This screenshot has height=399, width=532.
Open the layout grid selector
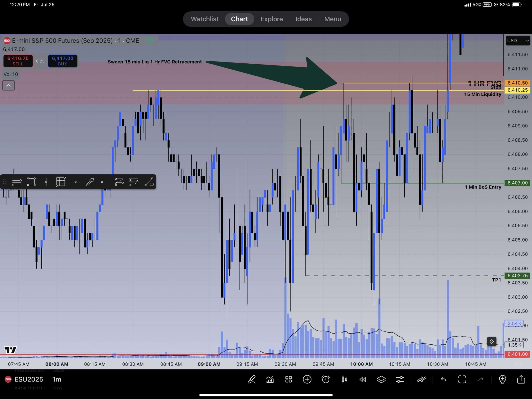(289, 379)
